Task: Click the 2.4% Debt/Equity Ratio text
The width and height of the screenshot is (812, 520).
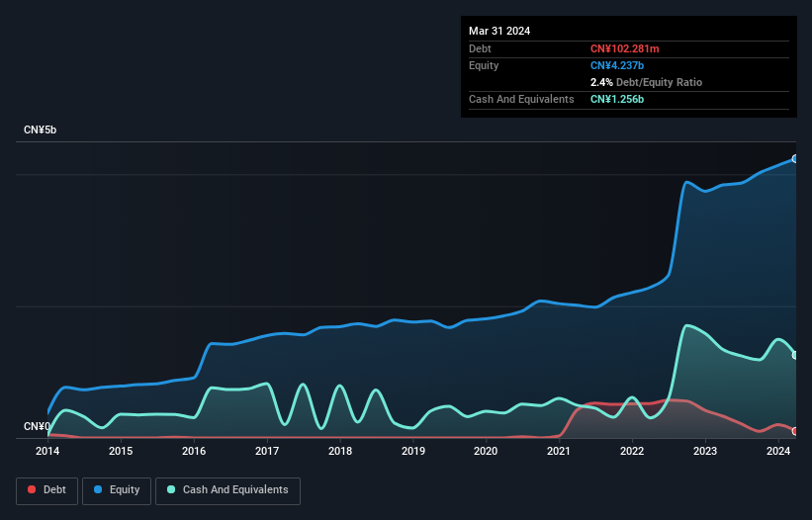Action: 646,82
